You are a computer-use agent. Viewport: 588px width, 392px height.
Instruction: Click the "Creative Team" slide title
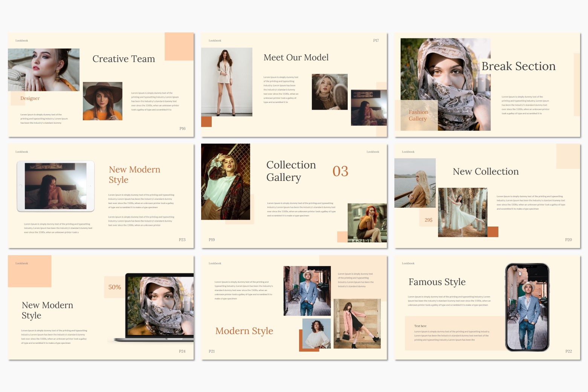[124, 59]
